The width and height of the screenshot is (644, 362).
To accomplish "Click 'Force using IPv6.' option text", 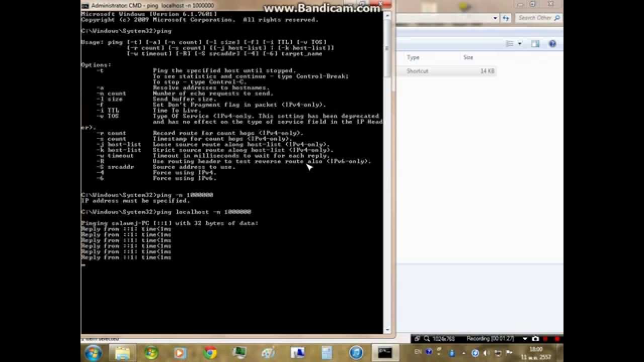I will 185,178.
